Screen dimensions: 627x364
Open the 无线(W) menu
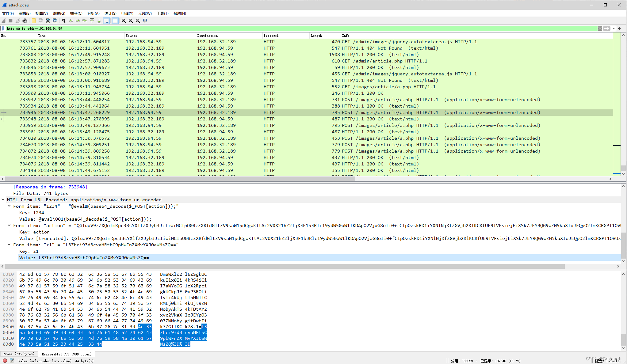145,13
